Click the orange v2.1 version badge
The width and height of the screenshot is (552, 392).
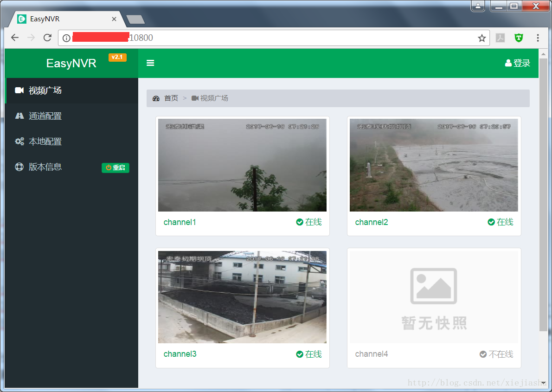(117, 57)
